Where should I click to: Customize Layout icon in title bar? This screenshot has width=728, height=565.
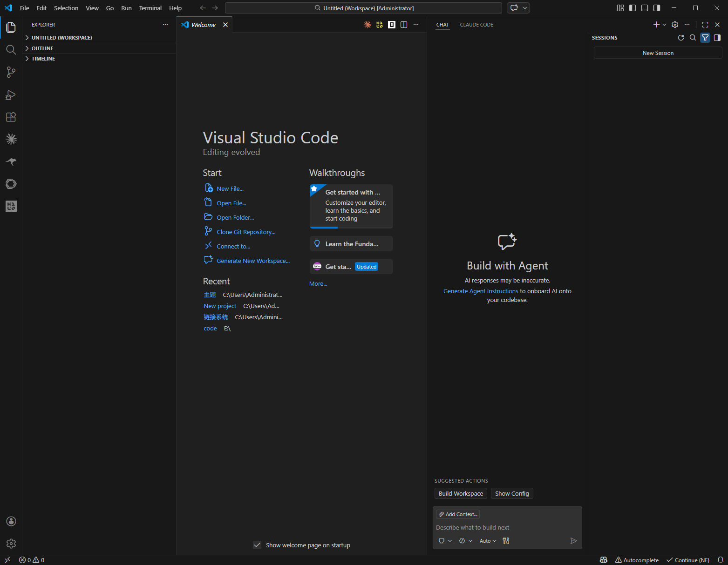point(620,8)
